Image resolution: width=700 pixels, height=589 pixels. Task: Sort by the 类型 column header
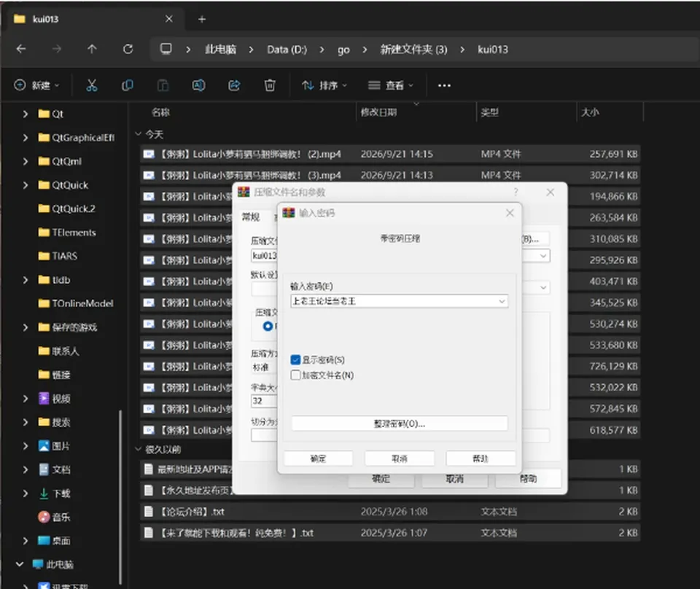[489, 112]
